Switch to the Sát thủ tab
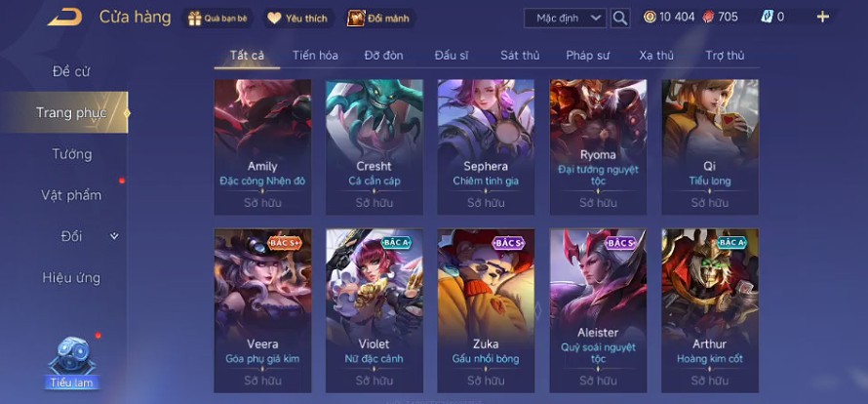The image size is (868, 404). [520, 56]
